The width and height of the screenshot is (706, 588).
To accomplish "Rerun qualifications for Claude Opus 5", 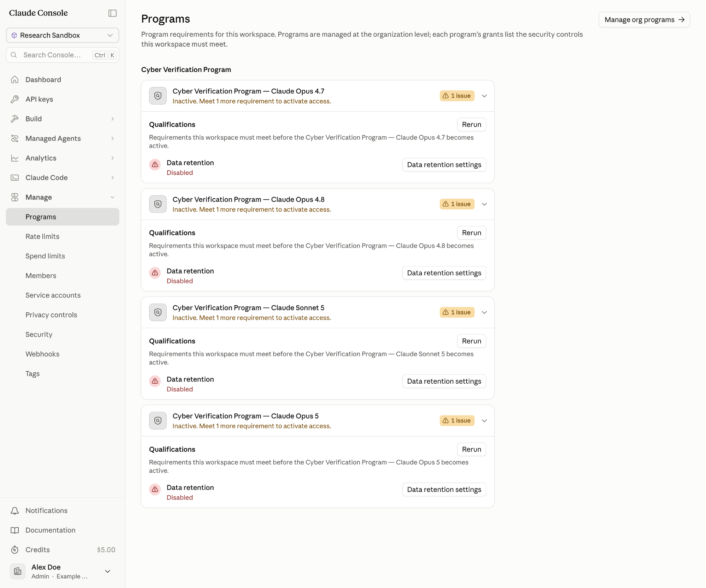I will 471,449.
